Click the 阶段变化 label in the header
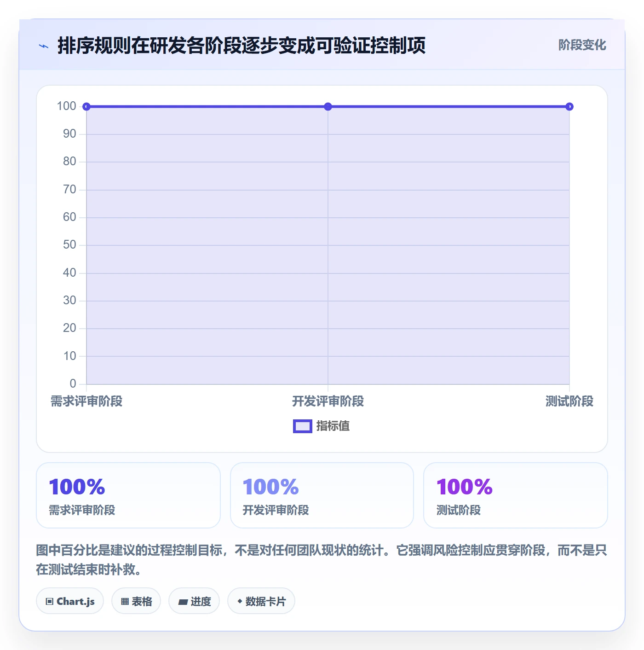 (582, 45)
